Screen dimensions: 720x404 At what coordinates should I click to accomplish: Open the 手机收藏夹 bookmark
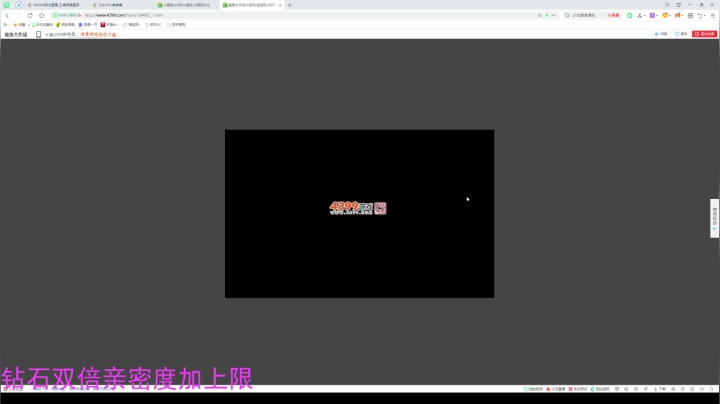(42, 25)
